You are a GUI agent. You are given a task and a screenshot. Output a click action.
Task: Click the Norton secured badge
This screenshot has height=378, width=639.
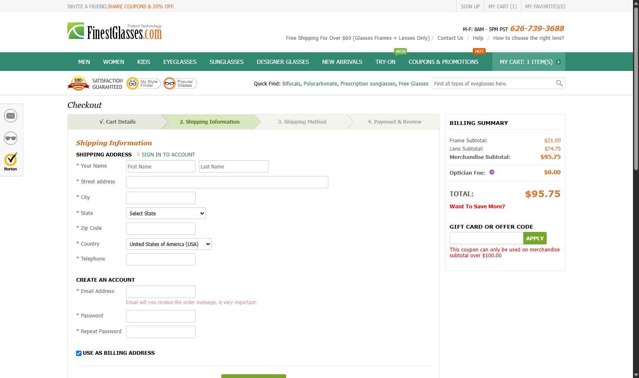point(11,162)
